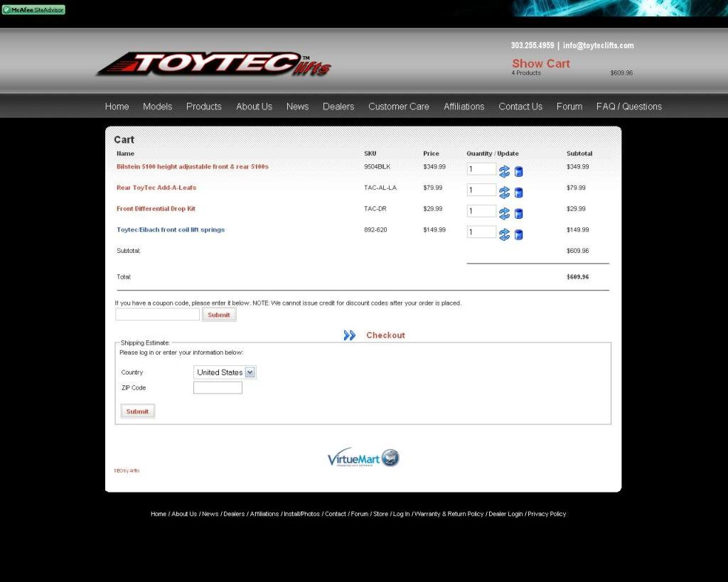The width and height of the screenshot is (728, 582).
Task: Click the footer Home link
Action: tap(159, 514)
